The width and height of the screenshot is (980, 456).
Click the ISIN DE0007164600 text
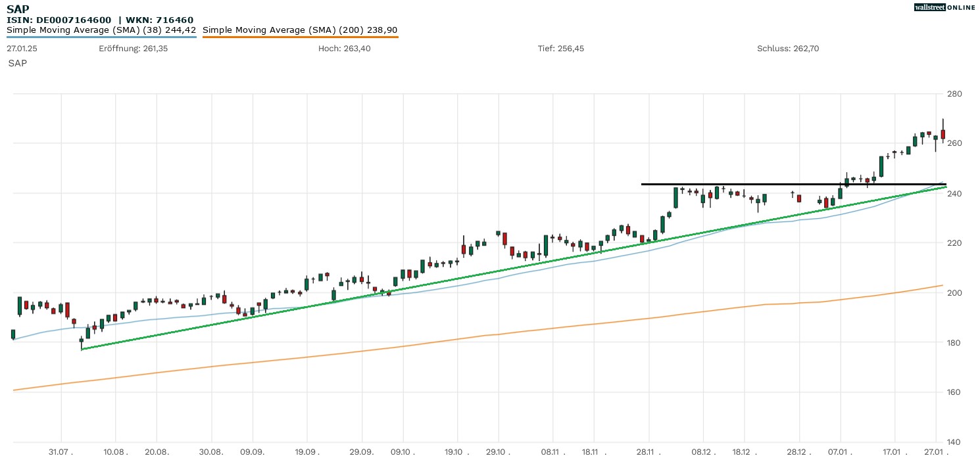click(59, 20)
